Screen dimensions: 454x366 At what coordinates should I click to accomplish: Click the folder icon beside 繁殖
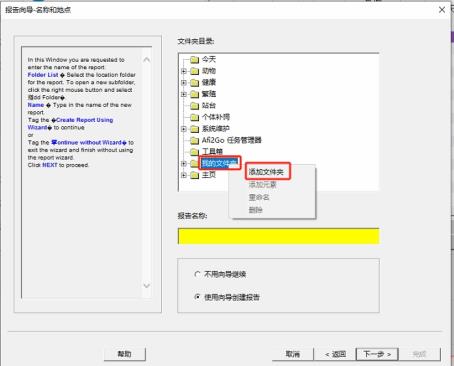(194, 95)
